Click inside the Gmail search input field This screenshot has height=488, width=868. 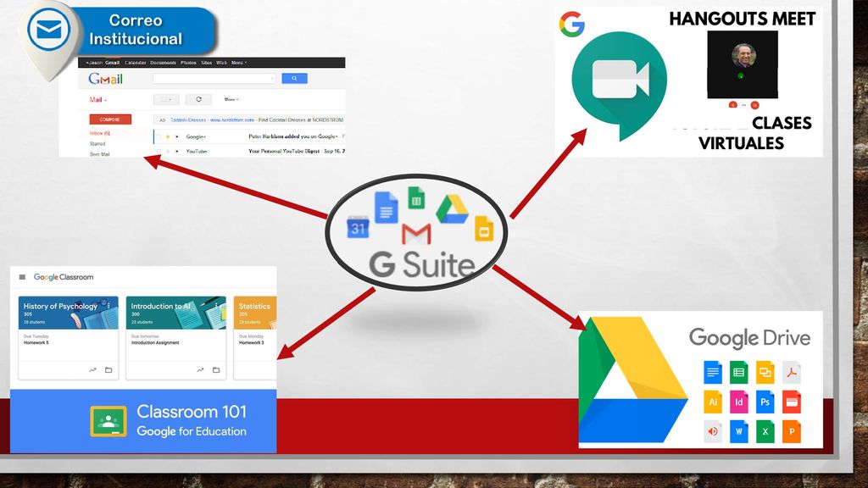214,79
